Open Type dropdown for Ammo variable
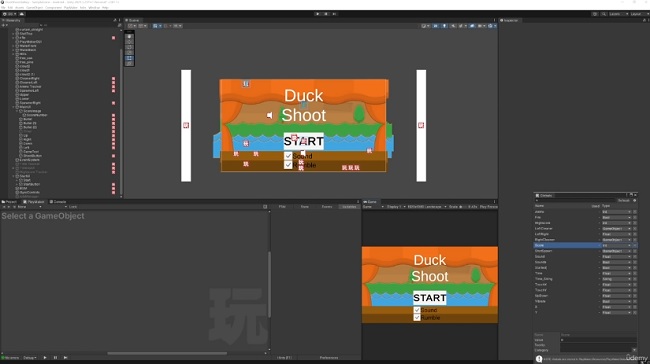 pos(616,212)
